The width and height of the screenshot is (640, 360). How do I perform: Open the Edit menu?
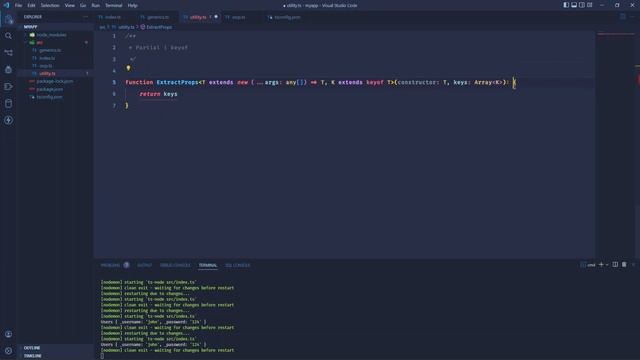tap(31, 5)
